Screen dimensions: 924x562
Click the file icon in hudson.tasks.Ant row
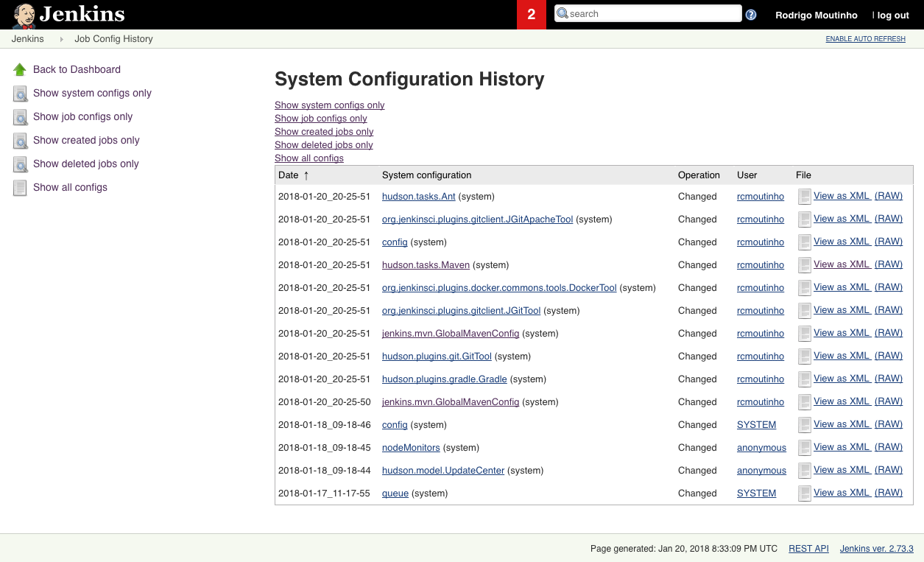pyautogui.click(x=805, y=197)
